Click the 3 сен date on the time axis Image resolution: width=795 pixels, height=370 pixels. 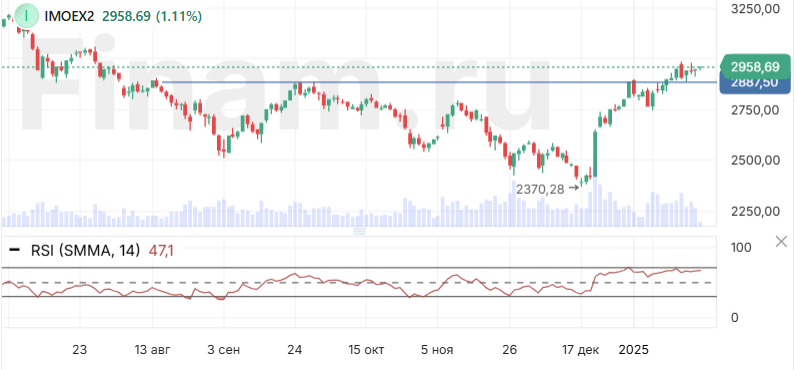pos(224,350)
